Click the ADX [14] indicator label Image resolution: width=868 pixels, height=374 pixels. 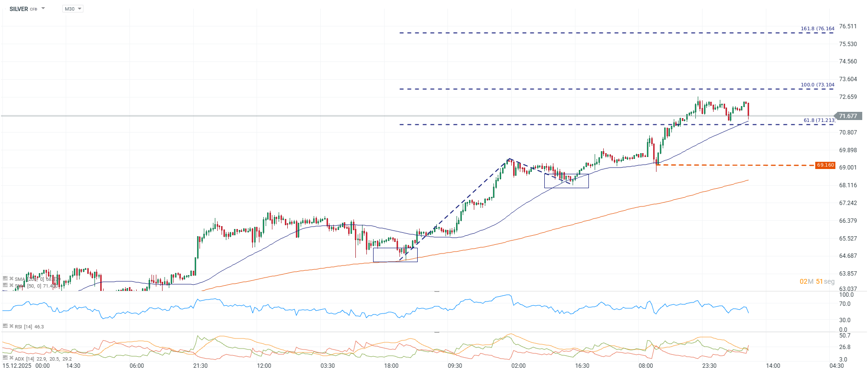pyautogui.click(x=24, y=359)
